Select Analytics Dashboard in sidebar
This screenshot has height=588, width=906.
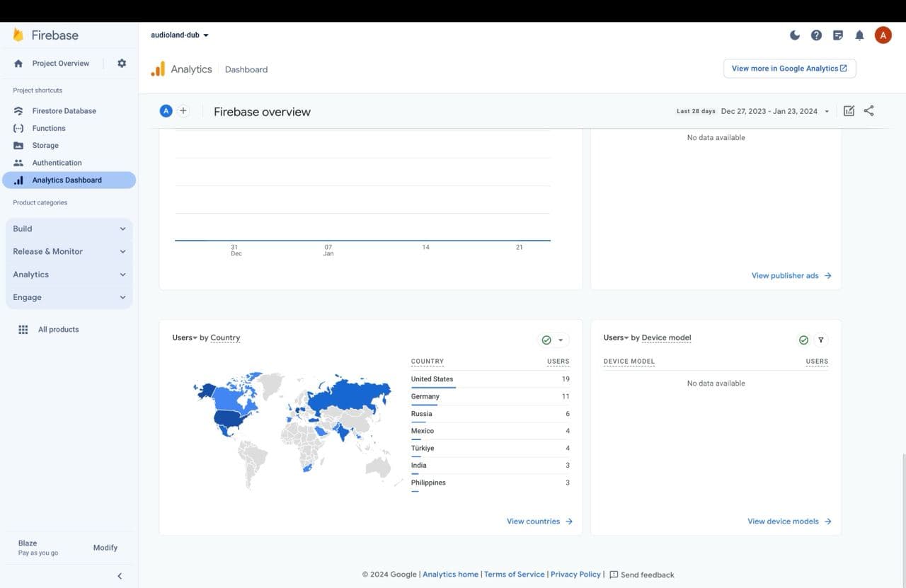click(69, 180)
